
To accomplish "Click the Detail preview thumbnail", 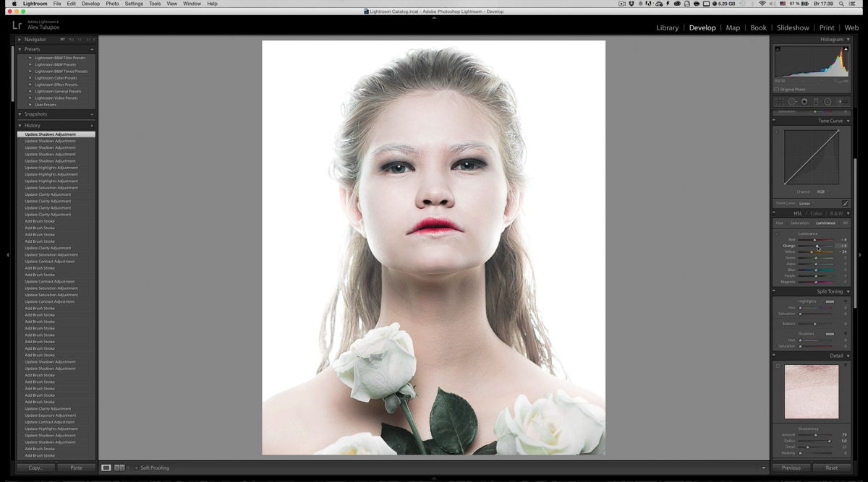I will tap(812, 392).
